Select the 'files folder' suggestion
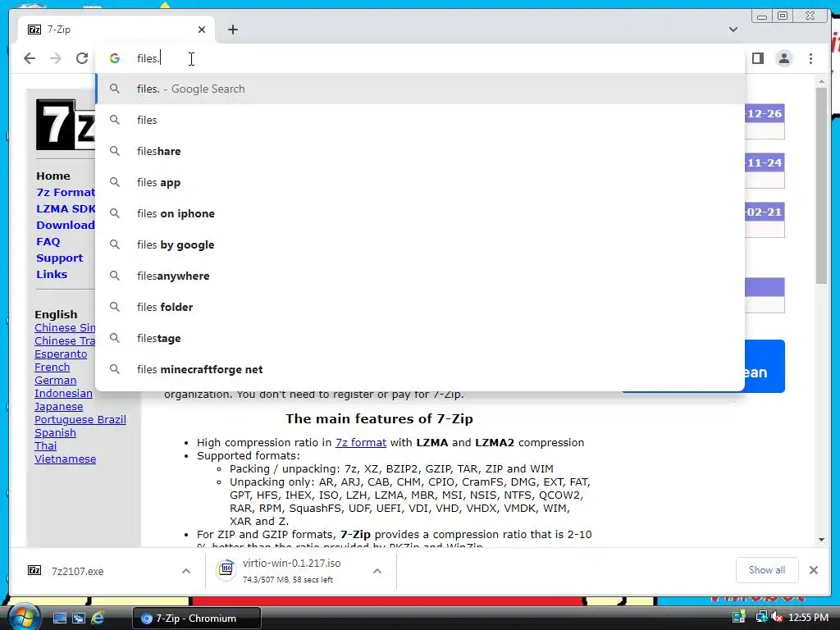 tap(421, 307)
